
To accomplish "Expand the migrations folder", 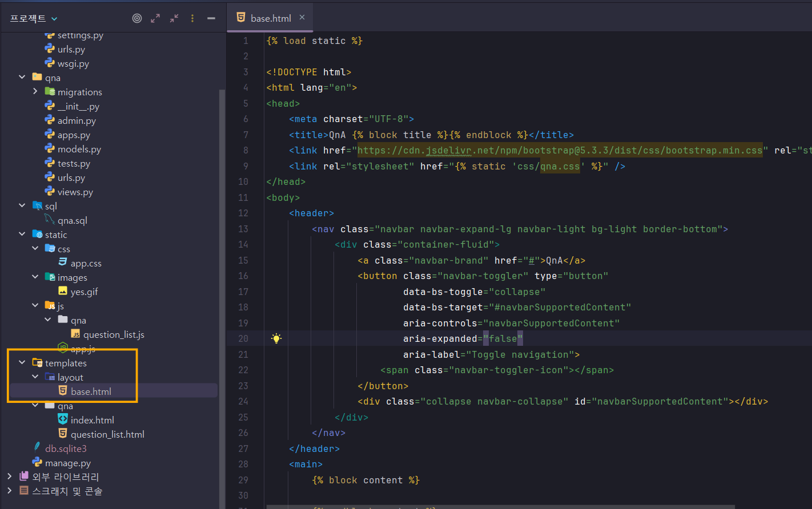I will coord(35,91).
